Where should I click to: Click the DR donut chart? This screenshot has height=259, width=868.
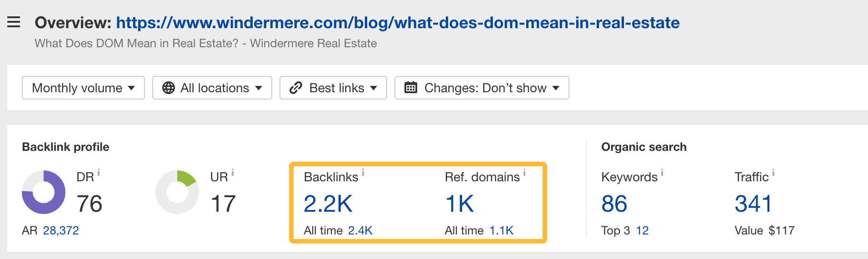click(x=44, y=192)
